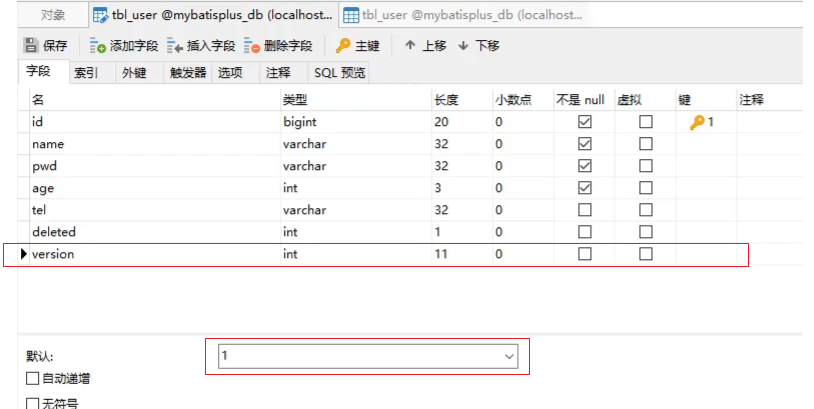Click the table design icon on first tbl_user tab
Viewport: 814px width, 409px height.
pos(100,16)
